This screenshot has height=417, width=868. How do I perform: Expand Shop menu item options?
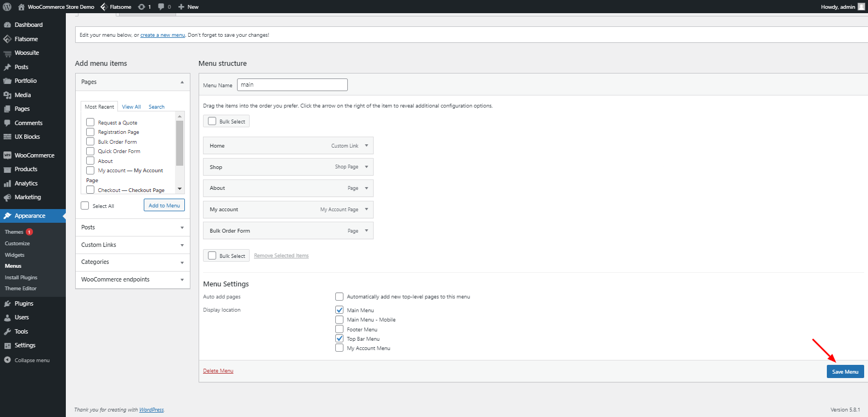tap(367, 167)
